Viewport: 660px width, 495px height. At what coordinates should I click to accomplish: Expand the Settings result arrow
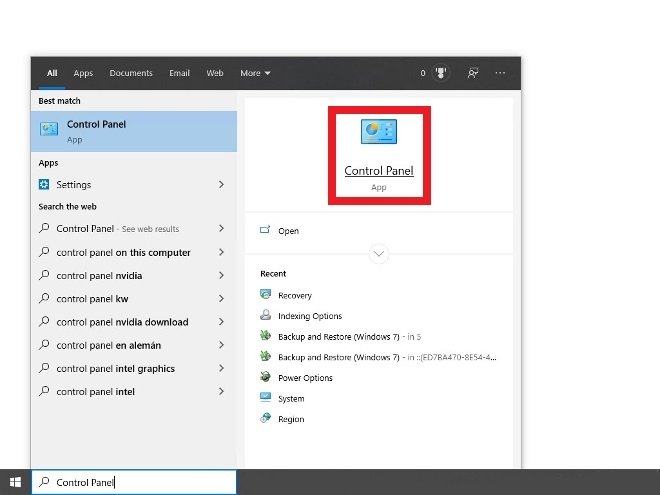click(x=221, y=184)
